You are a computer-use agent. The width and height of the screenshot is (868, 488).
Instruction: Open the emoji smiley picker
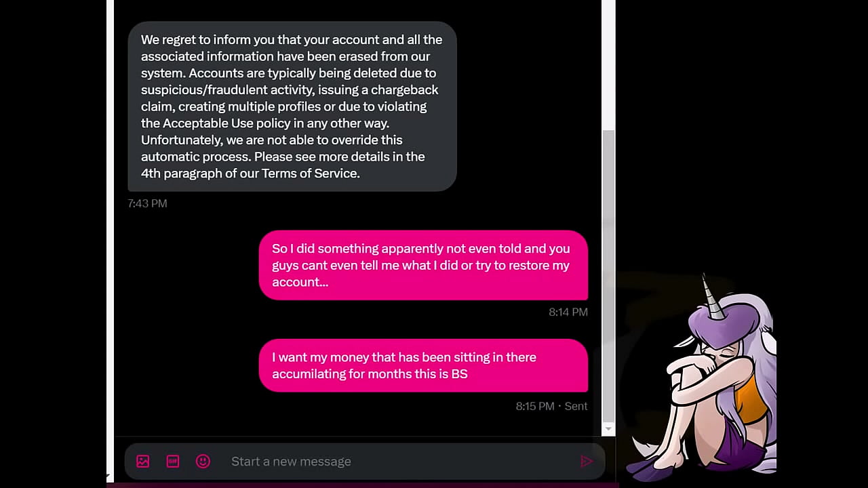(203, 462)
